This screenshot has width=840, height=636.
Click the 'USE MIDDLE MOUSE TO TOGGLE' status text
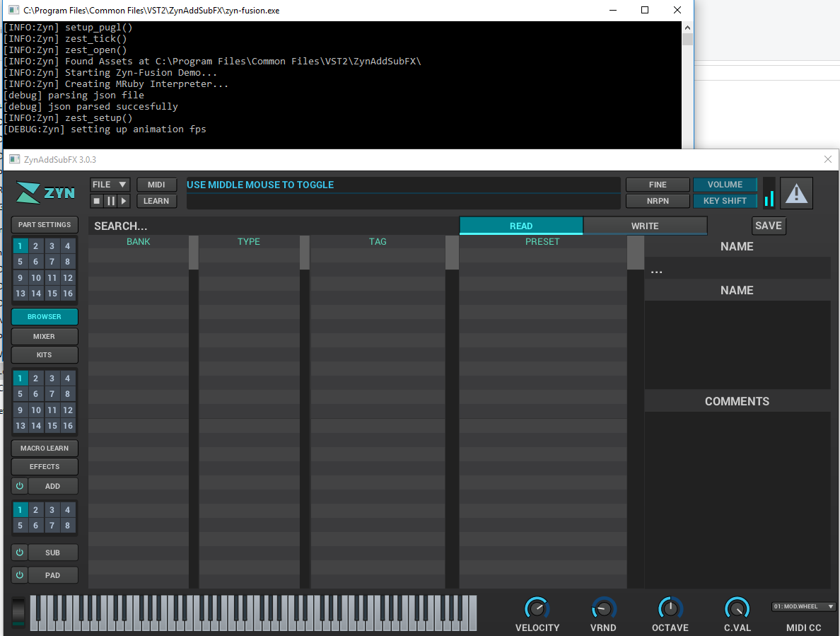tap(260, 185)
